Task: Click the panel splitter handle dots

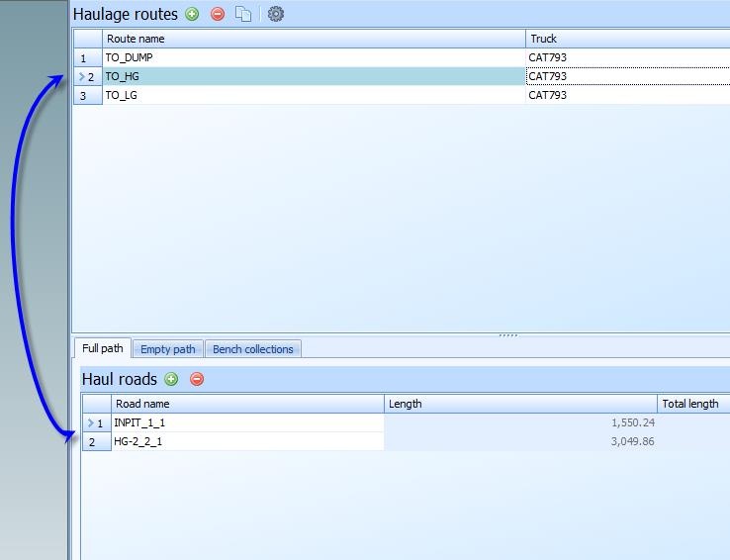Action: [x=508, y=335]
